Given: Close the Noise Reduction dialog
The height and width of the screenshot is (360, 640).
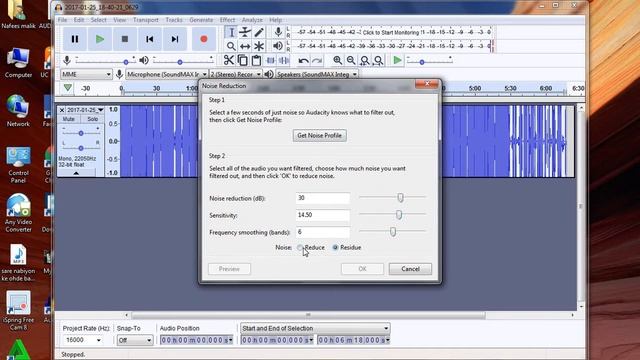Looking at the screenshot, I should pyautogui.click(x=427, y=84).
